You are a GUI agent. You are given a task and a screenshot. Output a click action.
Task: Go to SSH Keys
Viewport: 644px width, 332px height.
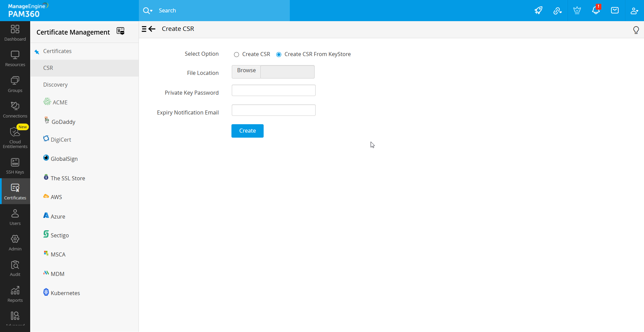[15, 166]
